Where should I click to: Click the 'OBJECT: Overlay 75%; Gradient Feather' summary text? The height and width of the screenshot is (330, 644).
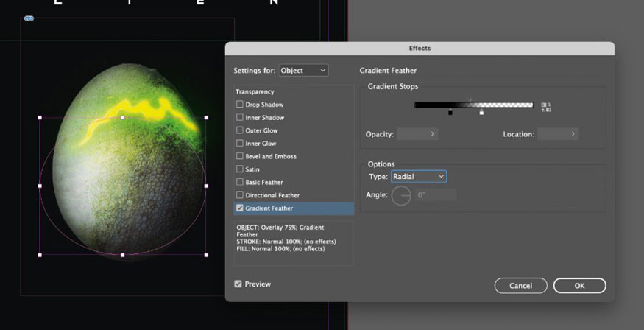coord(280,231)
